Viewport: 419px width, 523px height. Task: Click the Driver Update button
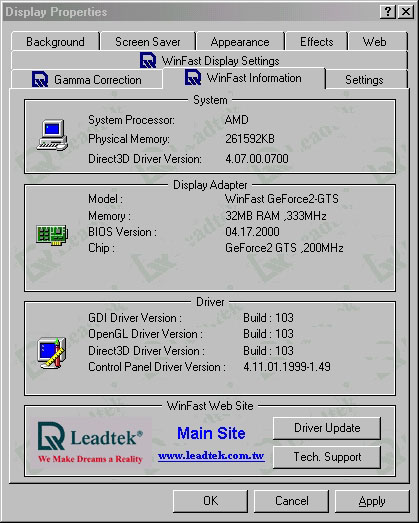(327, 428)
